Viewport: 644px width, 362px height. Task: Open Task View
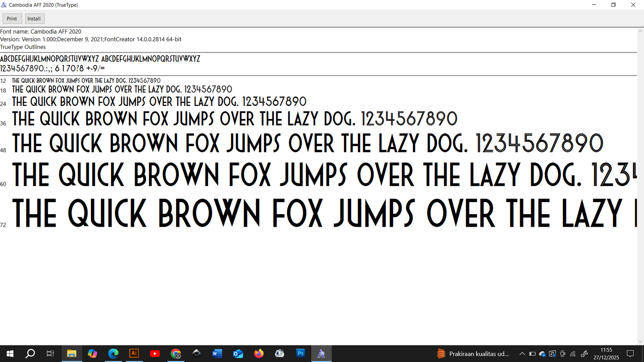click(50, 353)
